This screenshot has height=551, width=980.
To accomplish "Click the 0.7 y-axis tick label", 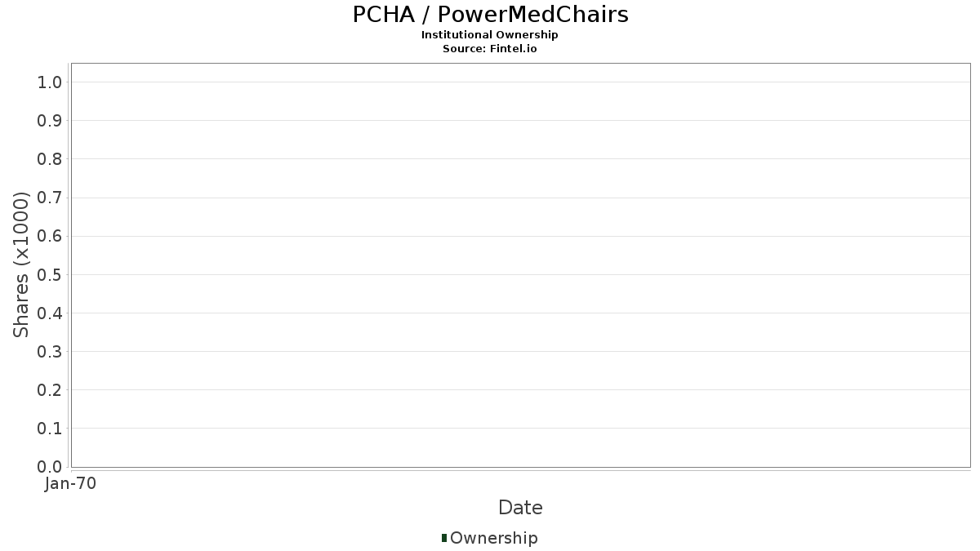I will click(x=50, y=198).
